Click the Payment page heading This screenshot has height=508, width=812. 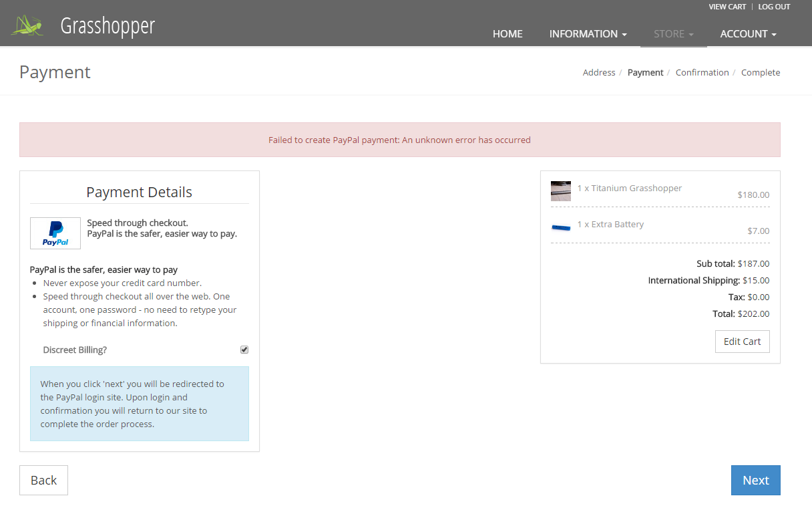coord(55,72)
